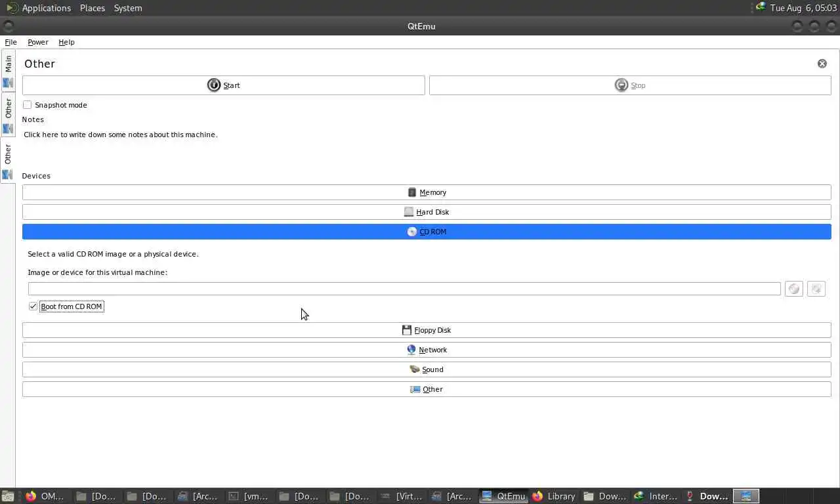Screen dimensions: 840x504
Task: Click the Memory chip icon
Action: pyautogui.click(x=412, y=192)
